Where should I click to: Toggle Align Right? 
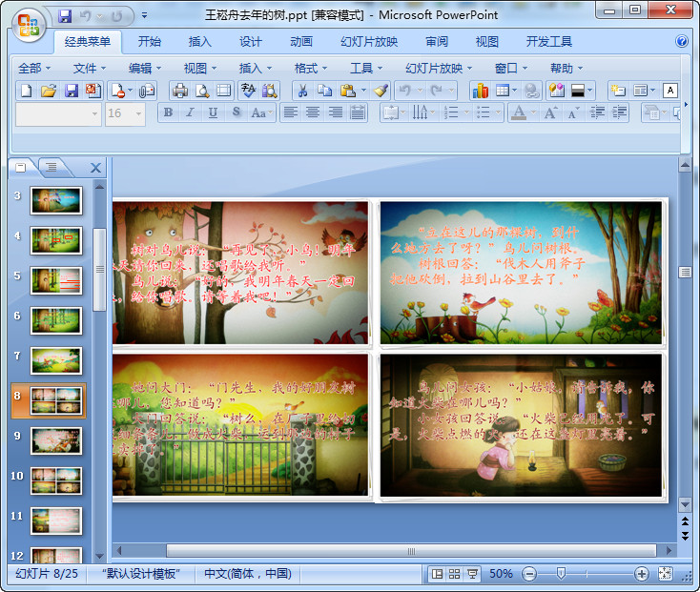click(336, 112)
